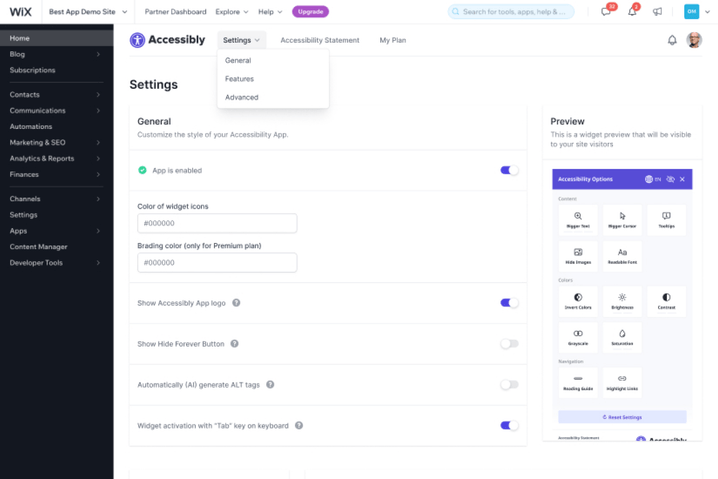Open the chat messages icon in top bar
This screenshot has height=479, width=718.
point(606,12)
